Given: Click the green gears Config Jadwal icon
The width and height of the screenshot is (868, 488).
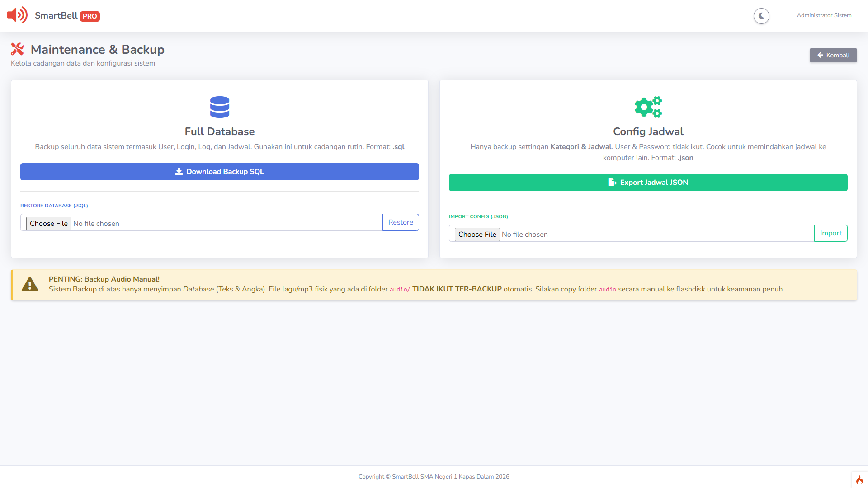Looking at the screenshot, I should click(648, 107).
